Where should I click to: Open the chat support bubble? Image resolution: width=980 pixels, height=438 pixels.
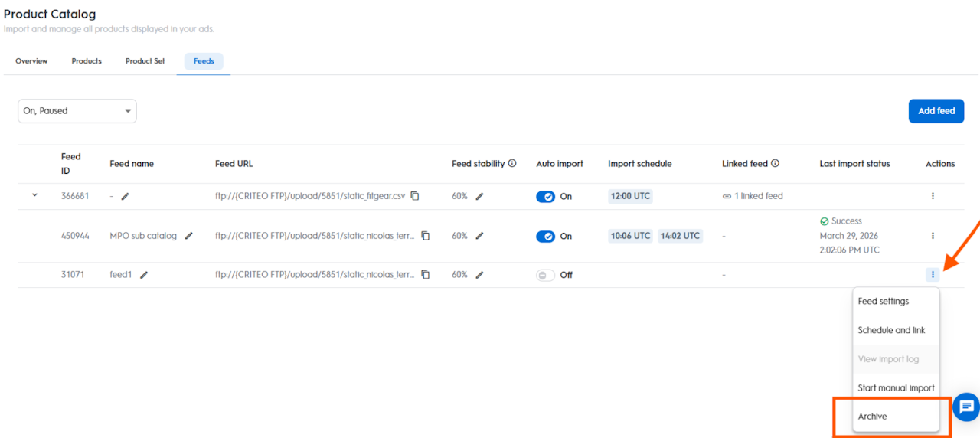[x=967, y=407]
